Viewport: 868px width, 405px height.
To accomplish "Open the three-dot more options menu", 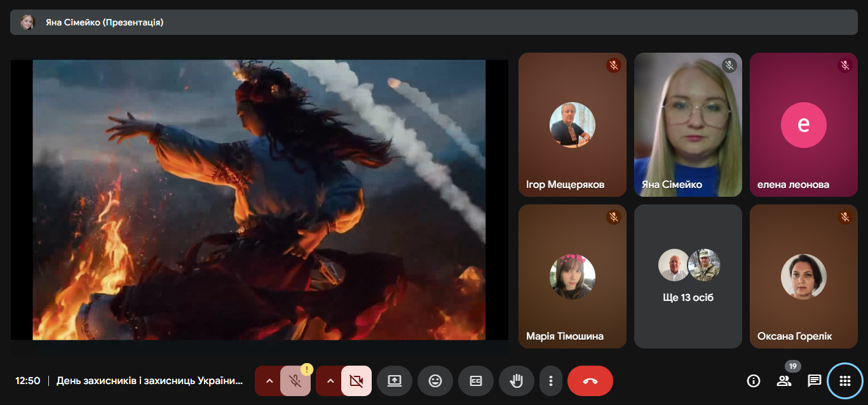I will click(x=551, y=381).
